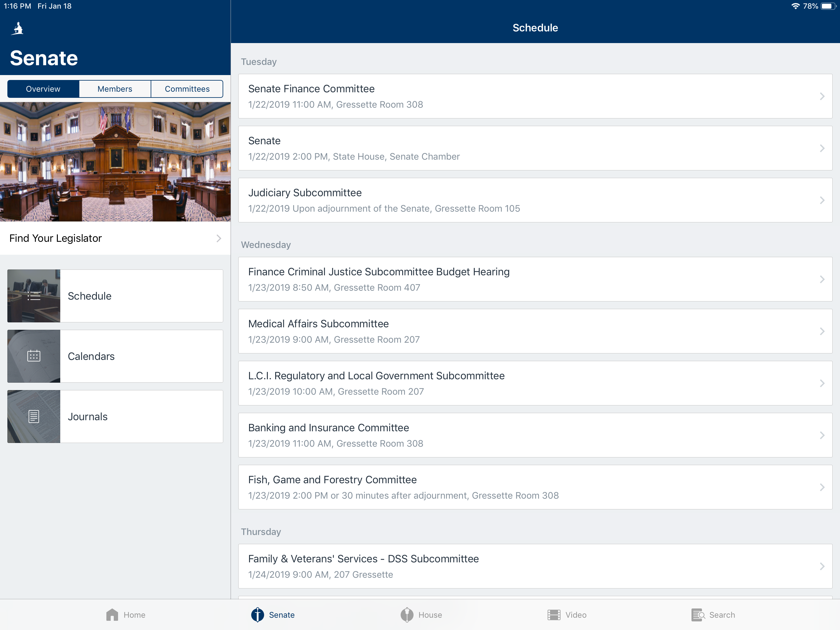
Task: Open Fish, Game and Forestry chevron
Action: 822,487
